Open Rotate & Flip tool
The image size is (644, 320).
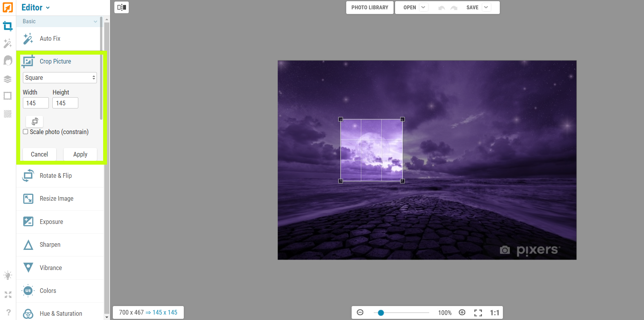click(x=60, y=176)
